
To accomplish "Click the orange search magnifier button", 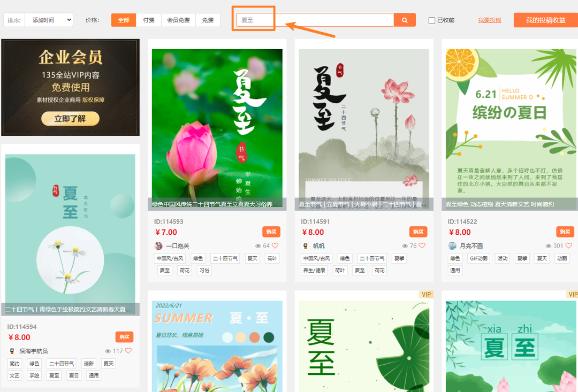I will tap(405, 20).
